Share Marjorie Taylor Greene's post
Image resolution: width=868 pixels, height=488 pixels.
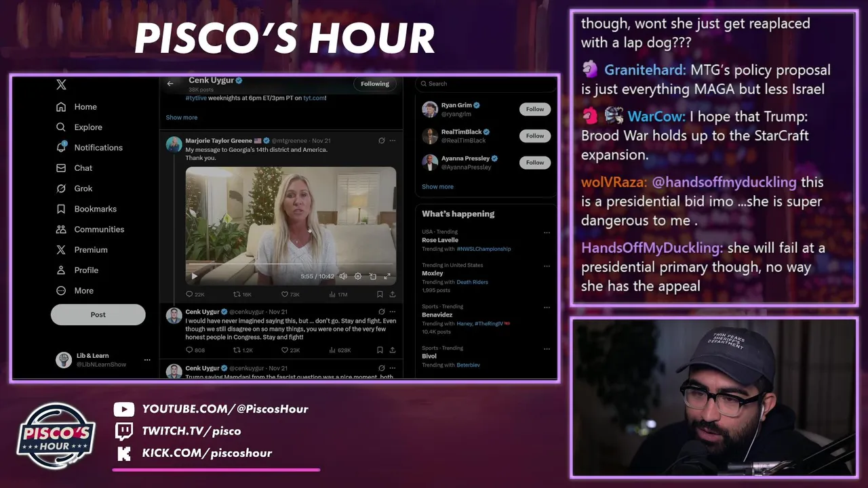[x=392, y=294]
